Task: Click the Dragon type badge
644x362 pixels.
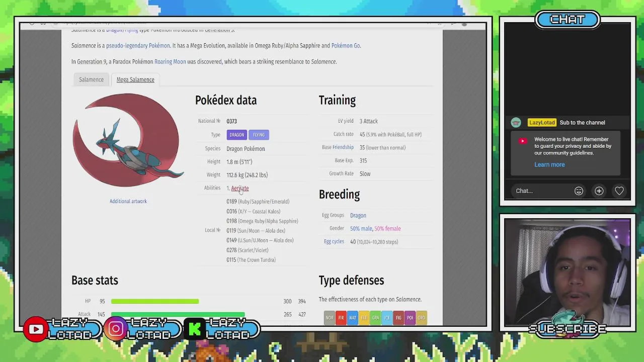Action: click(x=236, y=135)
